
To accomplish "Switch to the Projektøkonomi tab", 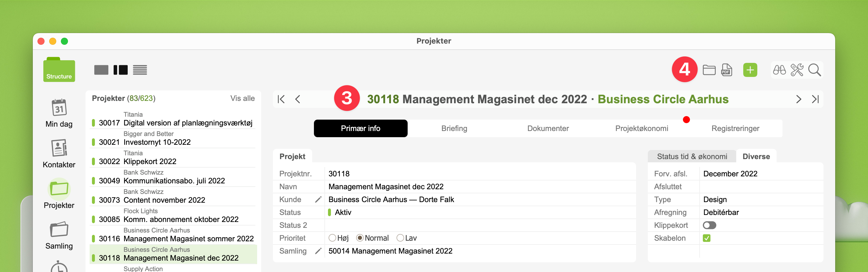I will (x=642, y=128).
